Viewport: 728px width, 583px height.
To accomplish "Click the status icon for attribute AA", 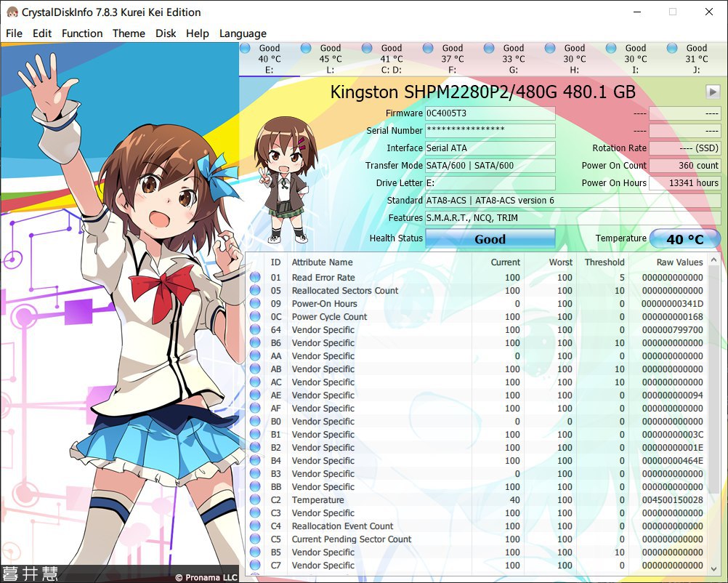I will pyautogui.click(x=255, y=356).
